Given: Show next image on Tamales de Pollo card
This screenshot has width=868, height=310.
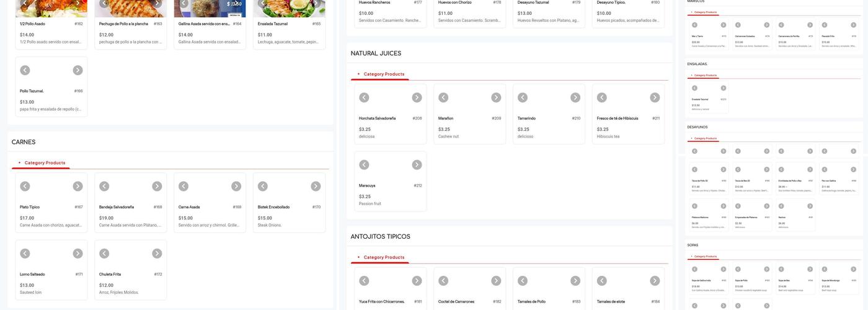Looking at the screenshot, I should [575, 281].
